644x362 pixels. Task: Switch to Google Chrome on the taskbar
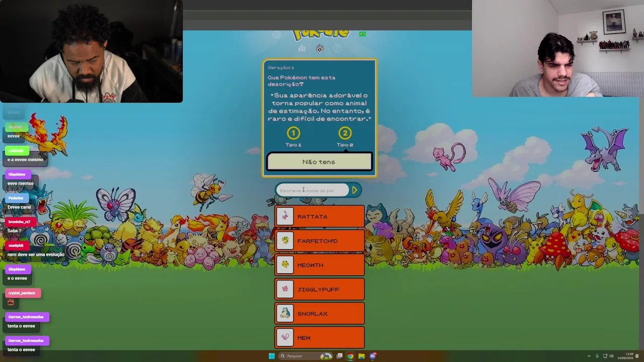(x=350, y=356)
